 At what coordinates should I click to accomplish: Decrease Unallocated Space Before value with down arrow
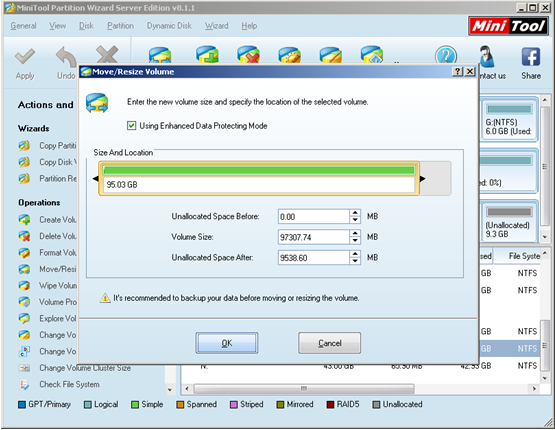(x=355, y=220)
